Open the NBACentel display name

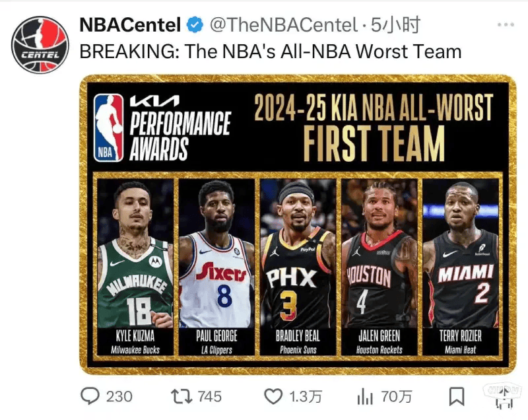click(129, 26)
